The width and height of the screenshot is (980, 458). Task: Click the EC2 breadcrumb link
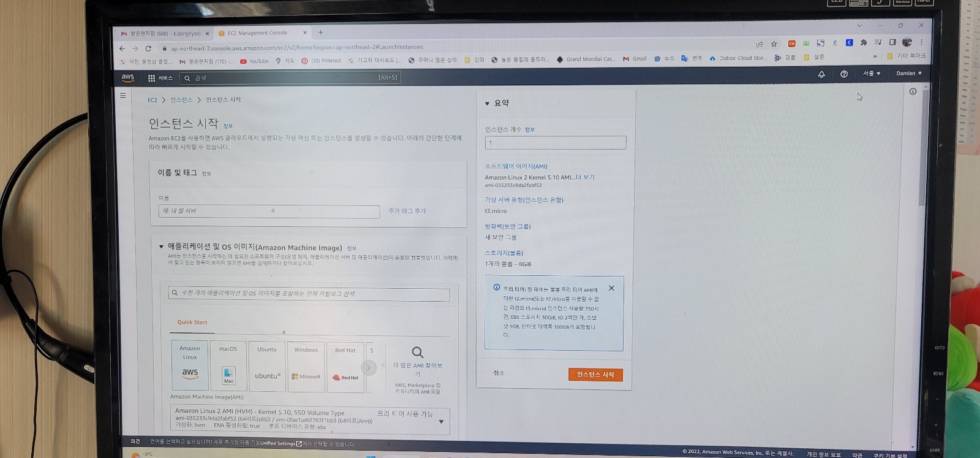(152, 100)
